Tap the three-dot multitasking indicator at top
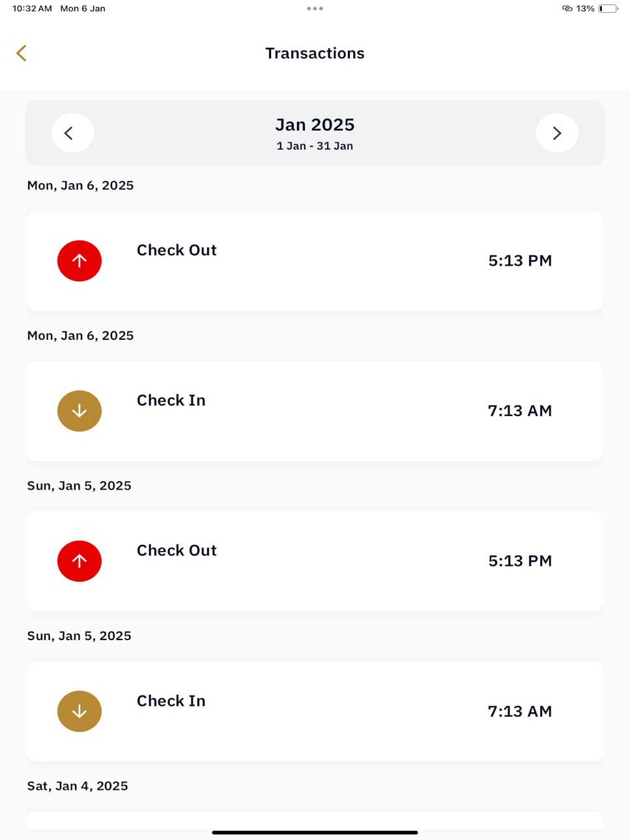The height and width of the screenshot is (840, 630). coord(315,8)
